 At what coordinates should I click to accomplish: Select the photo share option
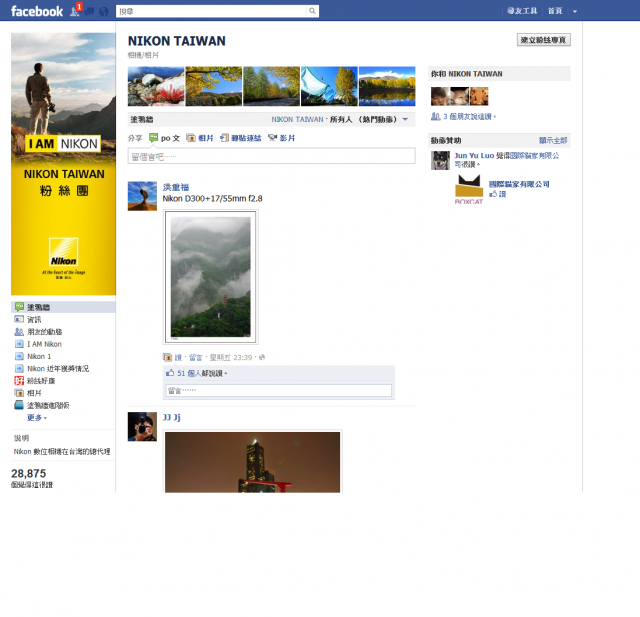[200, 138]
